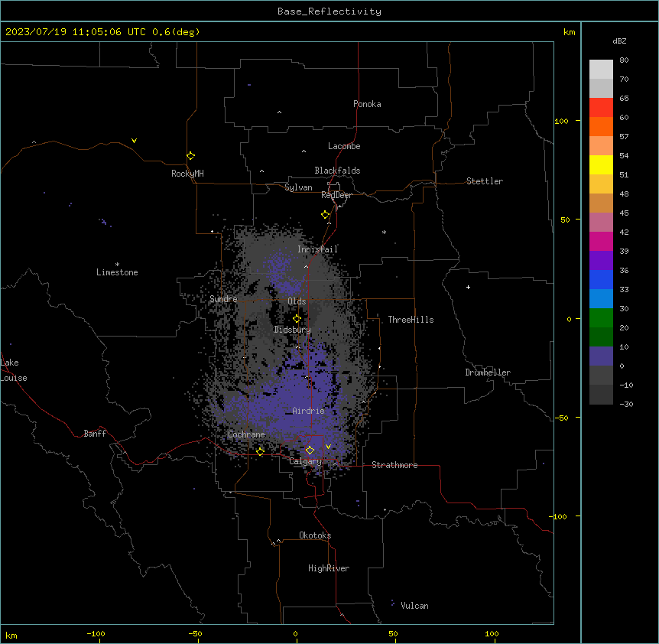Select the green 20-30 dBZ legend swatch

point(601,318)
